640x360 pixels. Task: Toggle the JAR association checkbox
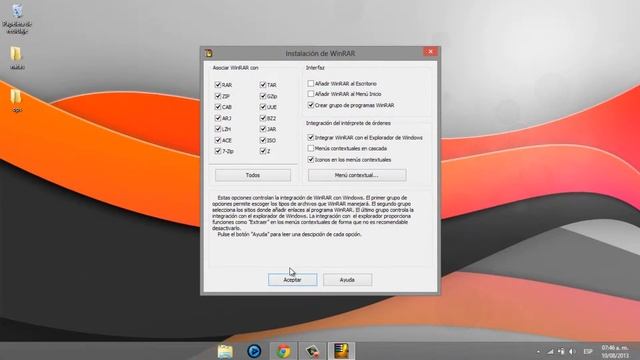pos(263,129)
